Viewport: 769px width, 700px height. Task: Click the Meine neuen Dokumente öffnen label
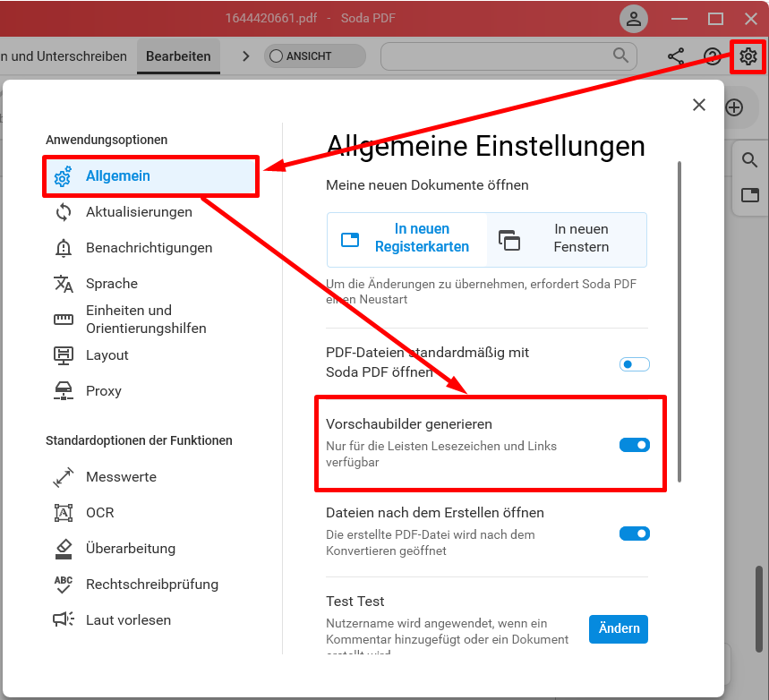coord(427,185)
